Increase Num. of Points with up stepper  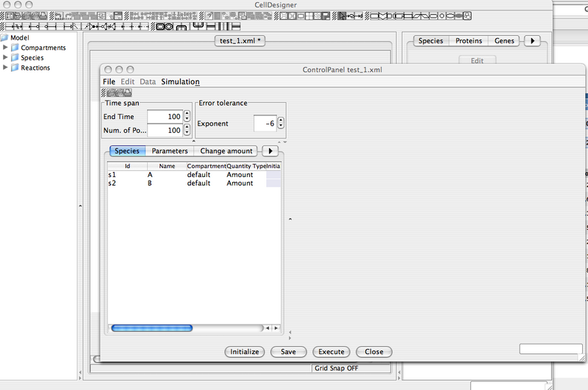coord(187,127)
